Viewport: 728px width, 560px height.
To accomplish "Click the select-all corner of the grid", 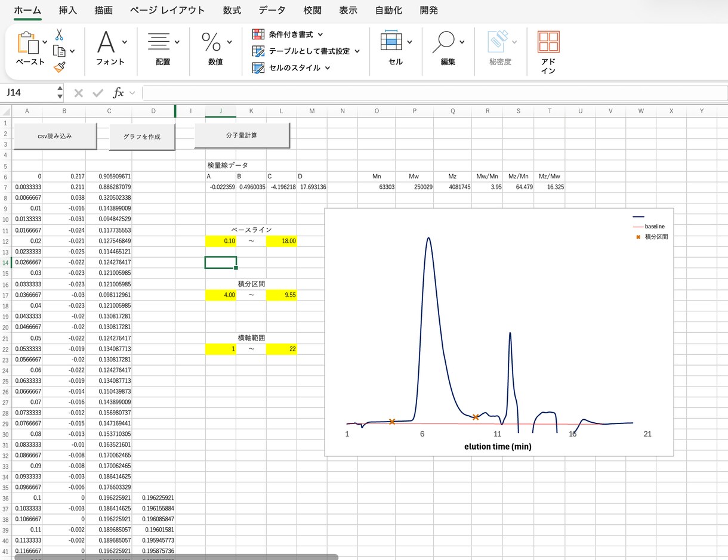I will pyautogui.click(x=6, y=111).
